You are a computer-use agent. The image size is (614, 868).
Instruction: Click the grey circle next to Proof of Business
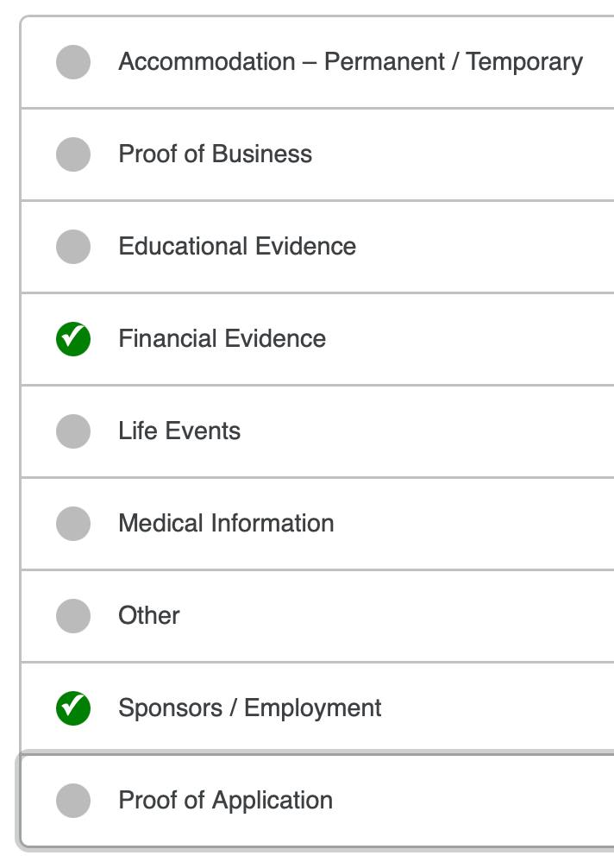coord(73,154)
